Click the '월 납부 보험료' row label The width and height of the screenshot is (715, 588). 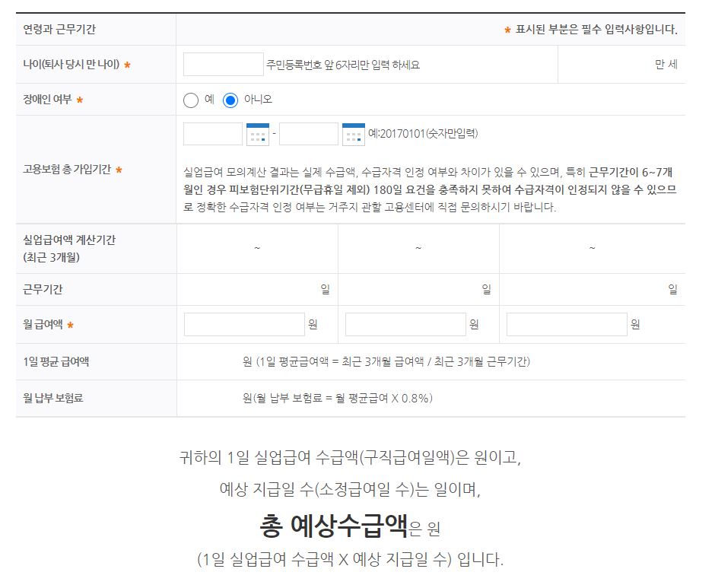(53, 398)
